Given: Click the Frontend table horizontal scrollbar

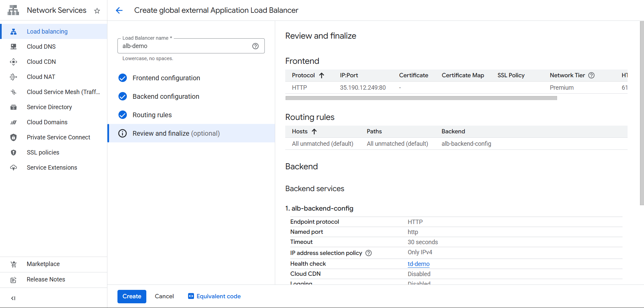Looking at the screenshot, I should pos(421,98).
